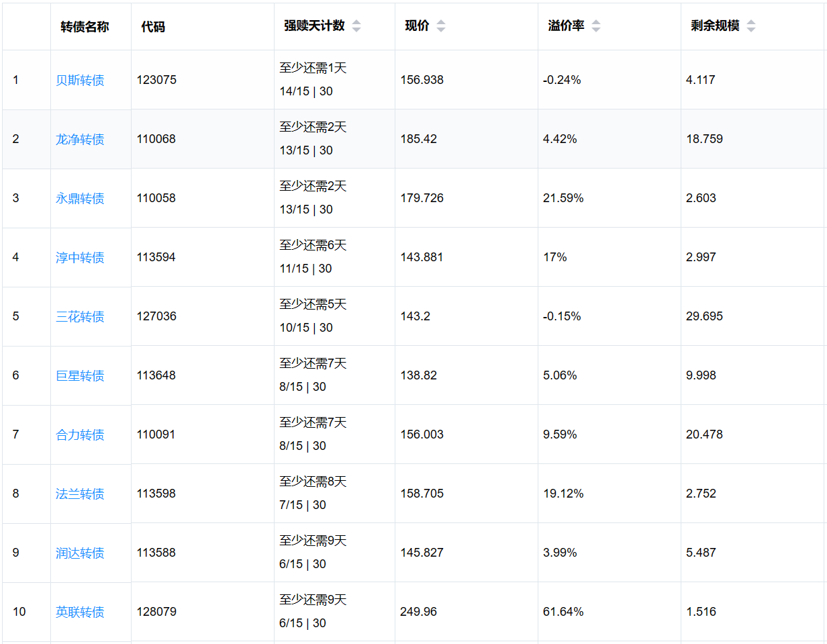This screenshot has width=827, height=644.
Task: Select 淳中转债 in the name column
Action: (x=80, y=258)
